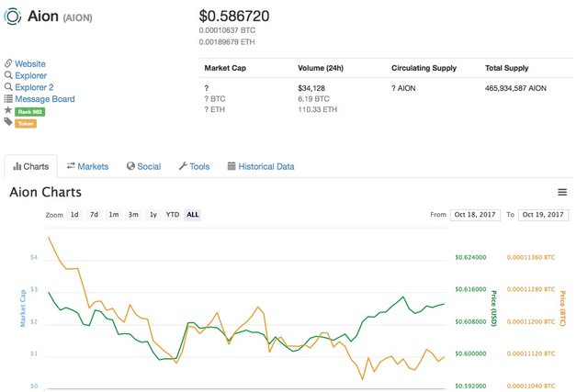Click the green Rank 982 badge
The height and width of the screenshot is (392, 588).
point(30,112)
